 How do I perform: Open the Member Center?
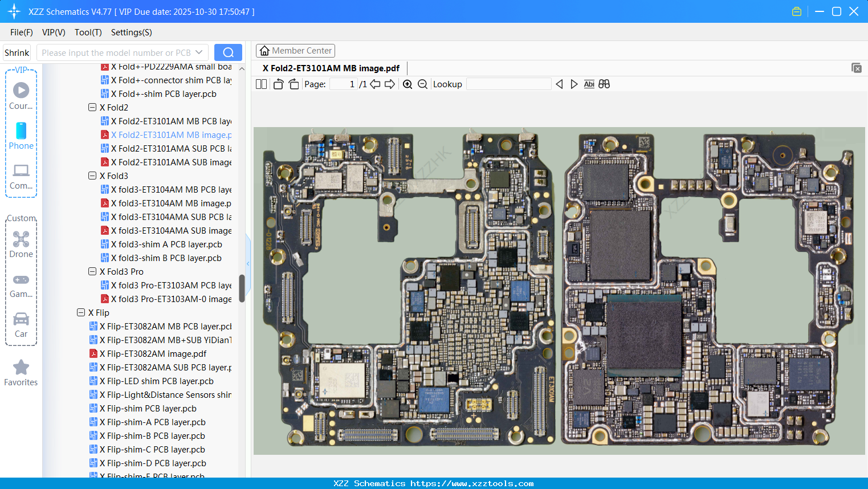click(x=295, y=51)
